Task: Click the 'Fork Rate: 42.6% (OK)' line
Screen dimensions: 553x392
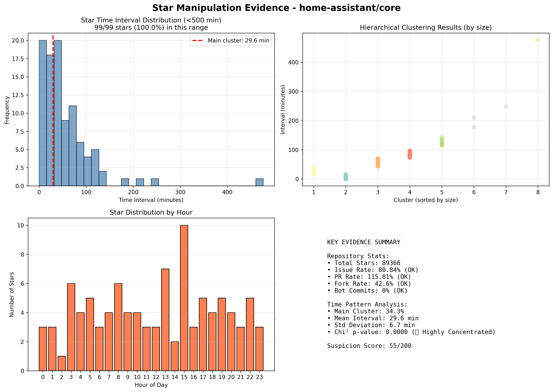Action: coord(369,284)
